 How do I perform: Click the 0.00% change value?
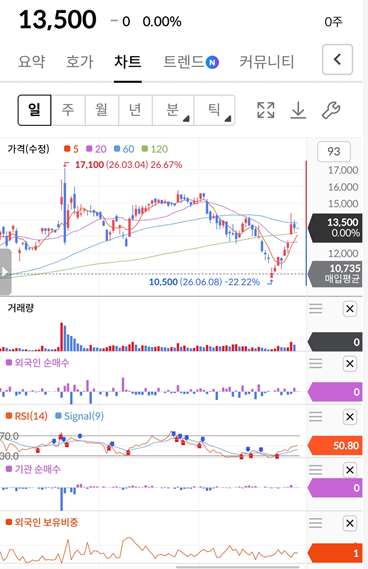[x=162, y=22]
